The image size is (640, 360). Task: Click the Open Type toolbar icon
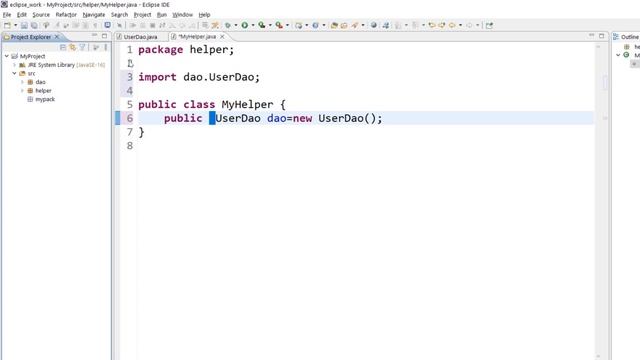tap(334, 25)
